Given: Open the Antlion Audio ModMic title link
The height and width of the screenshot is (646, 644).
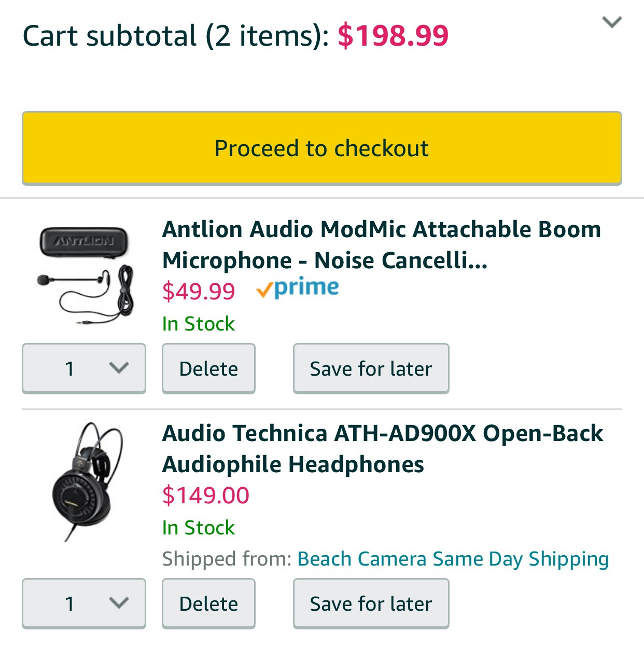Looking at the screenshot, I should (x=381, y=244).
